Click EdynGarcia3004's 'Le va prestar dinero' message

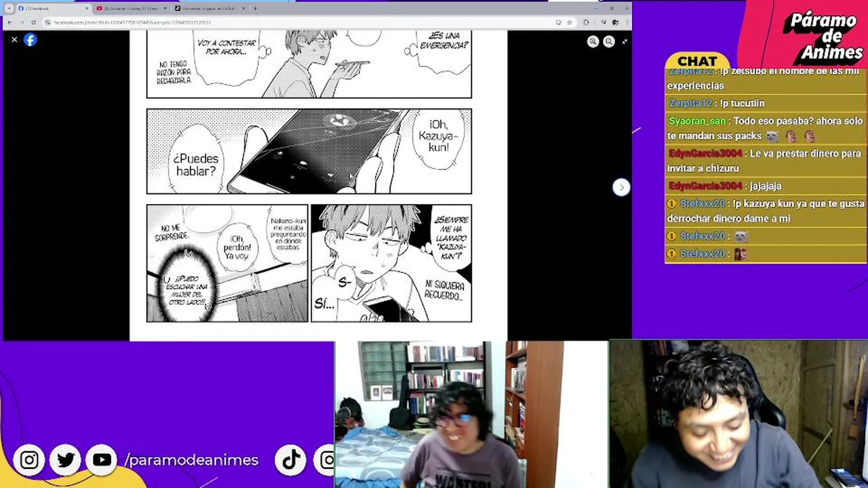point(765,161)
